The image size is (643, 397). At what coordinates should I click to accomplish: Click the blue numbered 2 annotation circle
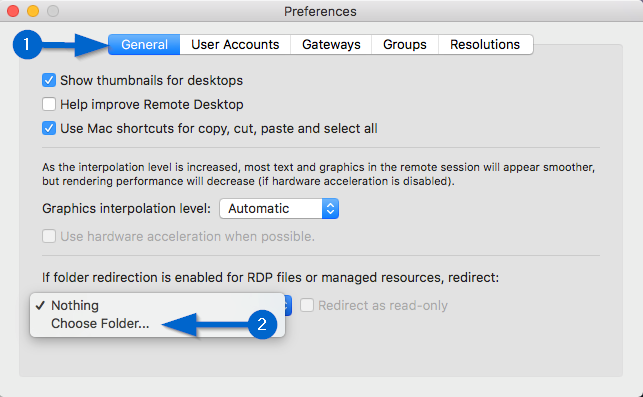pos(262,324)
